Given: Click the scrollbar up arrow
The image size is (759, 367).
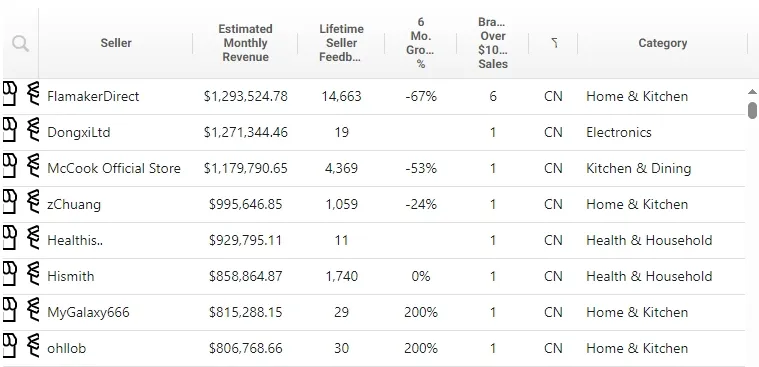Looking at the screenshot, I should pyautogui.click(x=752, y=92).
